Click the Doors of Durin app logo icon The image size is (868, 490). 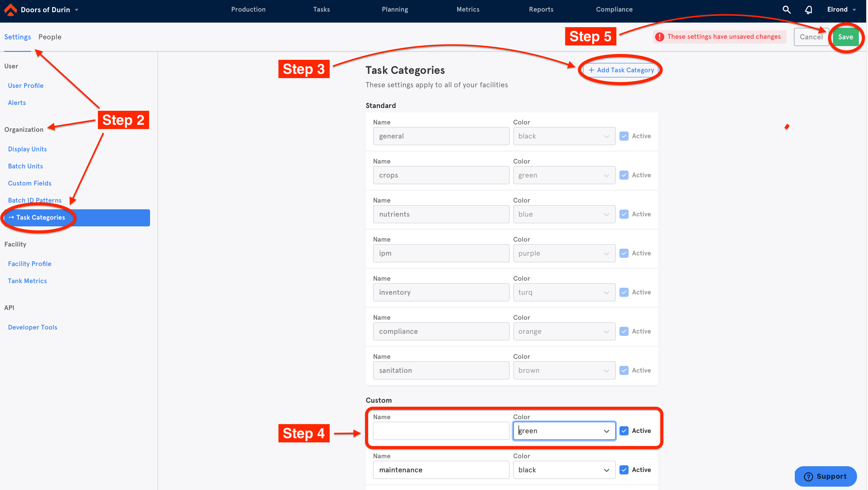[x=10, y=9]
